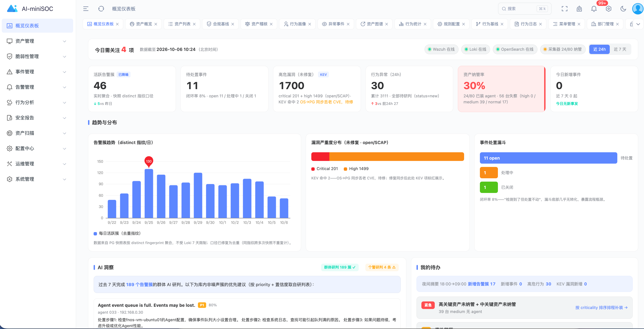
Task: Collapse sidebar with the hamburger menu icon
Action: [x=86, y=9]
